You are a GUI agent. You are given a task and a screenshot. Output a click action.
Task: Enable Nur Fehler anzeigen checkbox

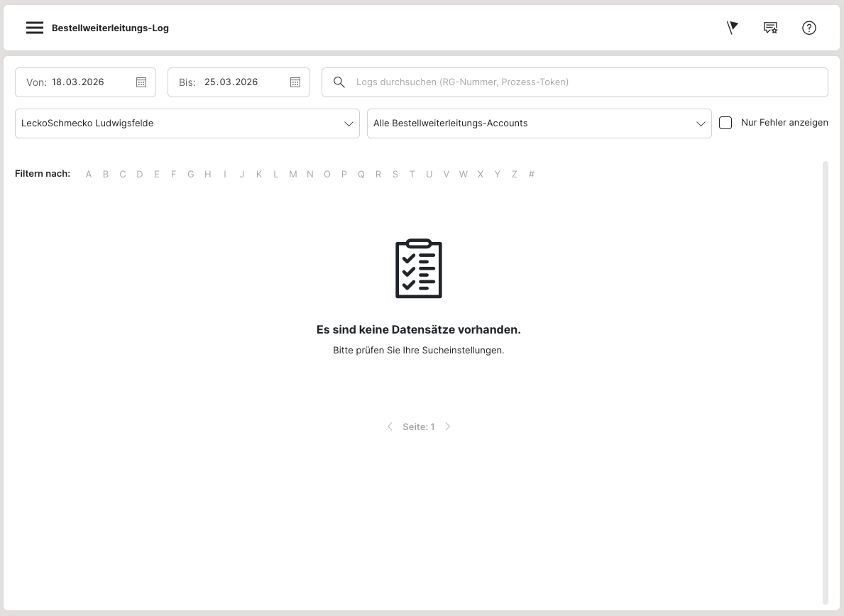point(725,123)
